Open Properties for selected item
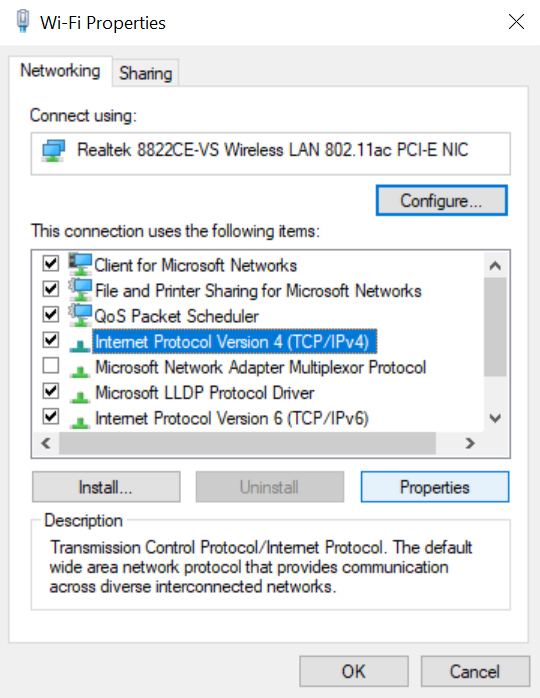This screenshot has width=540, height=698. (x=434, y=487)
